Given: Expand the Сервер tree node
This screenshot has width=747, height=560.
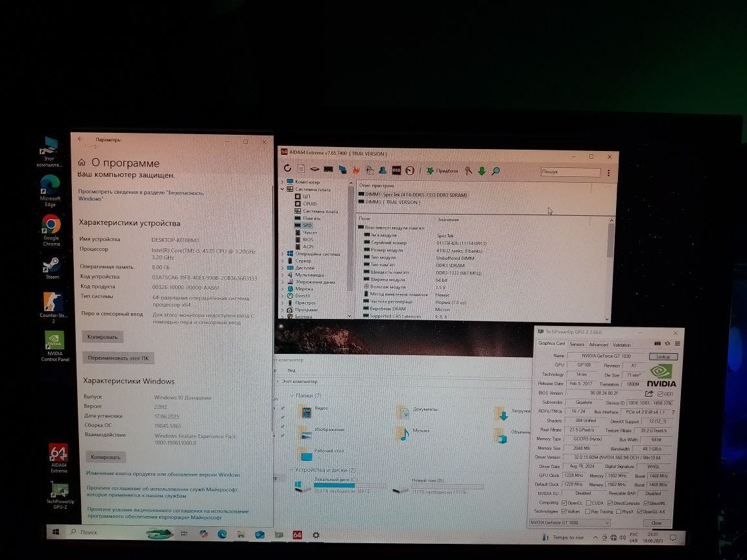Looking at the screenshot, I should click(x=283, y=261).
